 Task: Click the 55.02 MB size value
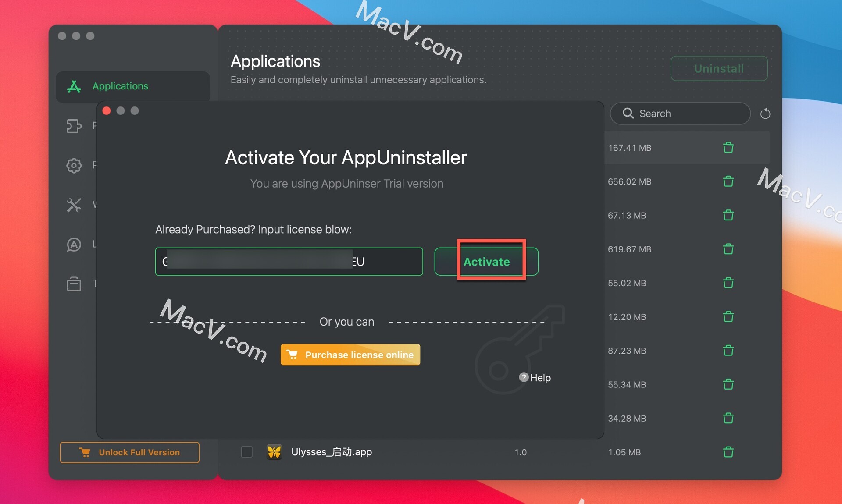pos(627,283)
